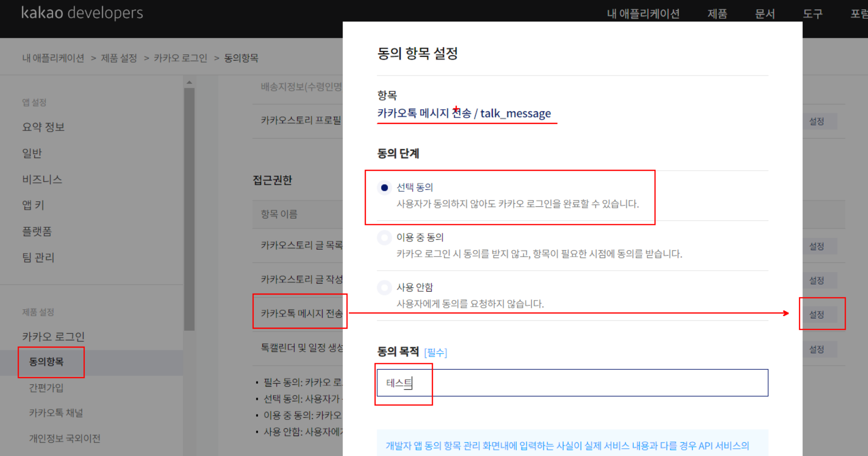
Task: Select 동의항목 in sidebar
Action: (46, 362)
